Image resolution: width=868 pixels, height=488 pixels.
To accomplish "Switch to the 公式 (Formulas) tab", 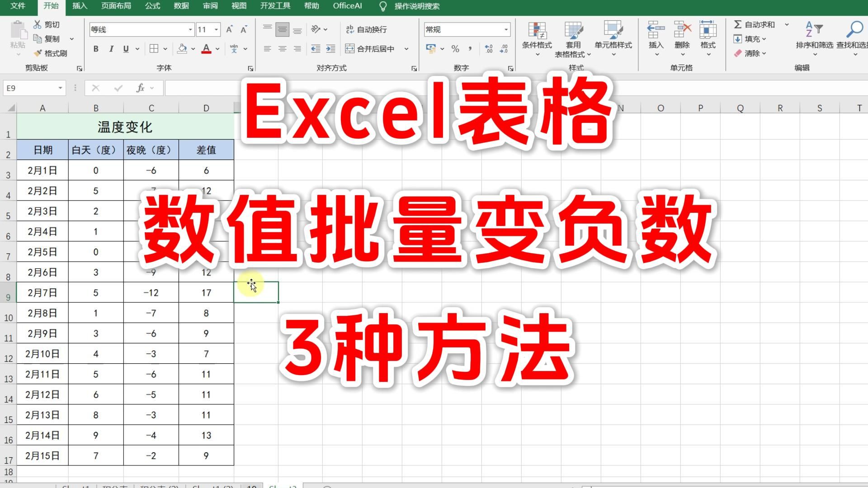I will coord(152,6).
